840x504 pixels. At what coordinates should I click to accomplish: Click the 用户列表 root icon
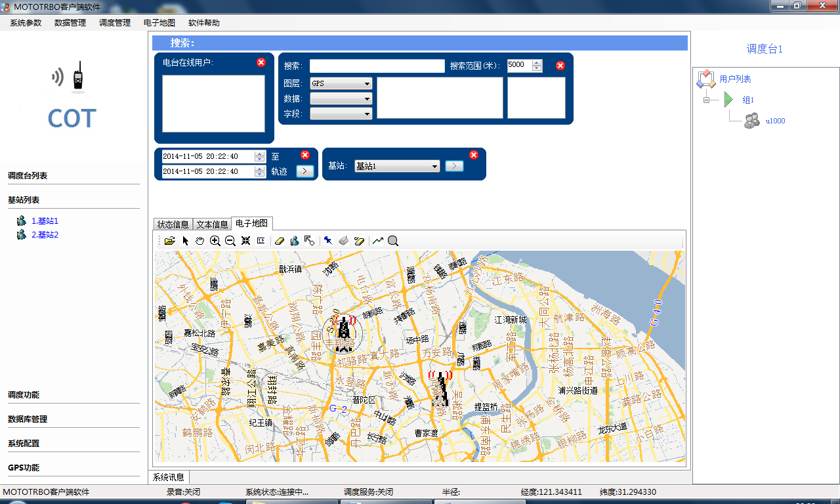705,79
